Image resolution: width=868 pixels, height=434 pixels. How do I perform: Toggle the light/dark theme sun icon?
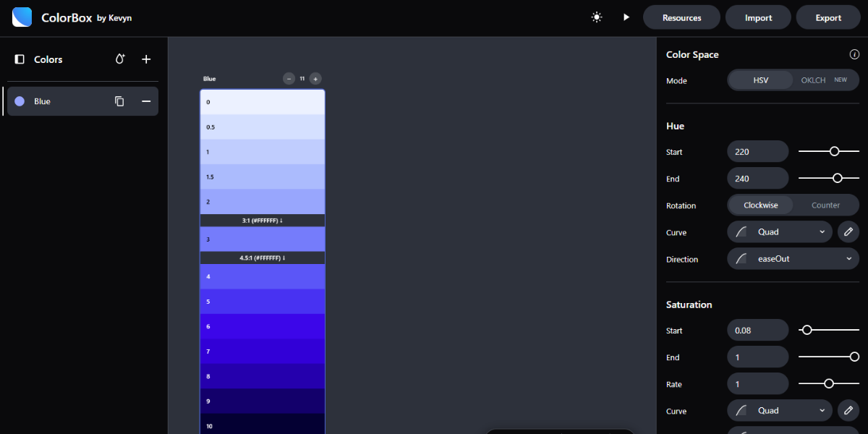click(x=597, y=17)
